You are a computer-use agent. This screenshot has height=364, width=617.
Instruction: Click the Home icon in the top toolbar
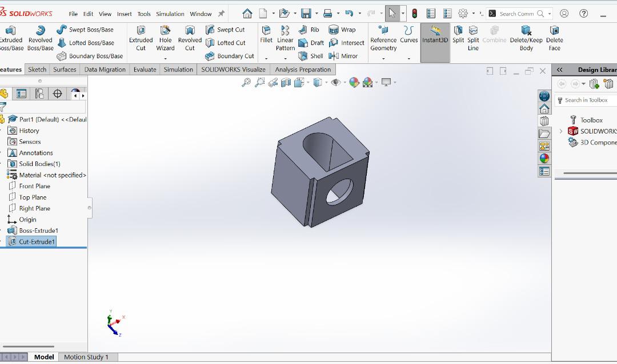[x=247, y=14]
